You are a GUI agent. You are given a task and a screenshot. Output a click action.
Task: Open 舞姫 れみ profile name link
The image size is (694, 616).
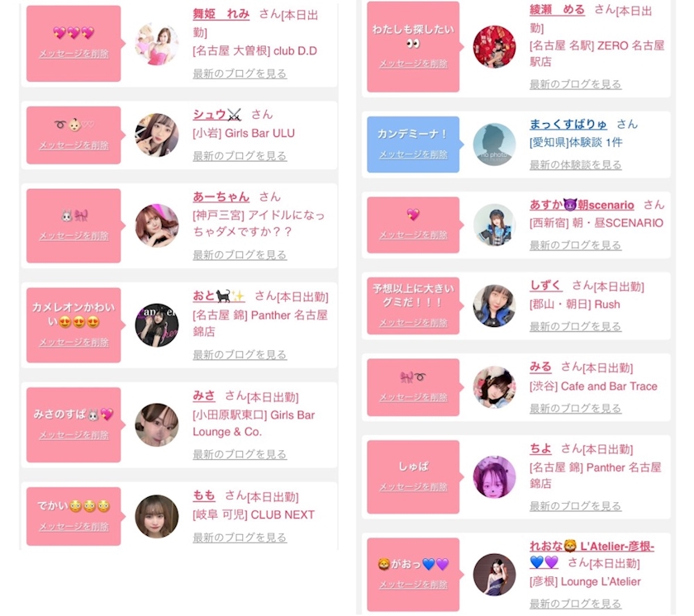[221, 14]
